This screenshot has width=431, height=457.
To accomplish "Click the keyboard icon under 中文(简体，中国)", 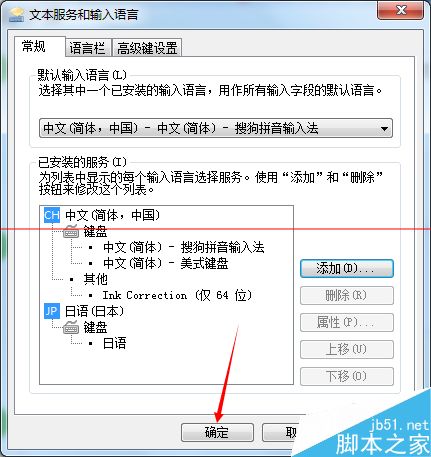I will coord(71,231).
